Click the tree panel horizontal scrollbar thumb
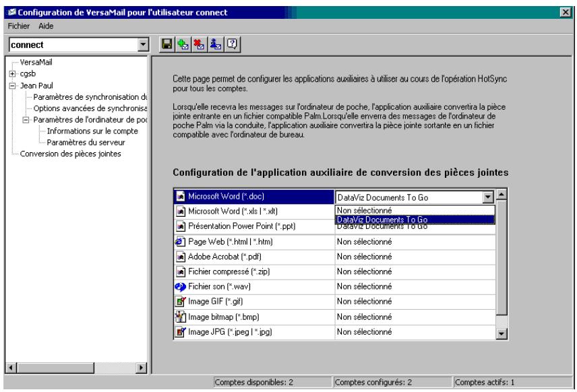The width and height of the screenshot is (577, 392). [x=55, y=367]
